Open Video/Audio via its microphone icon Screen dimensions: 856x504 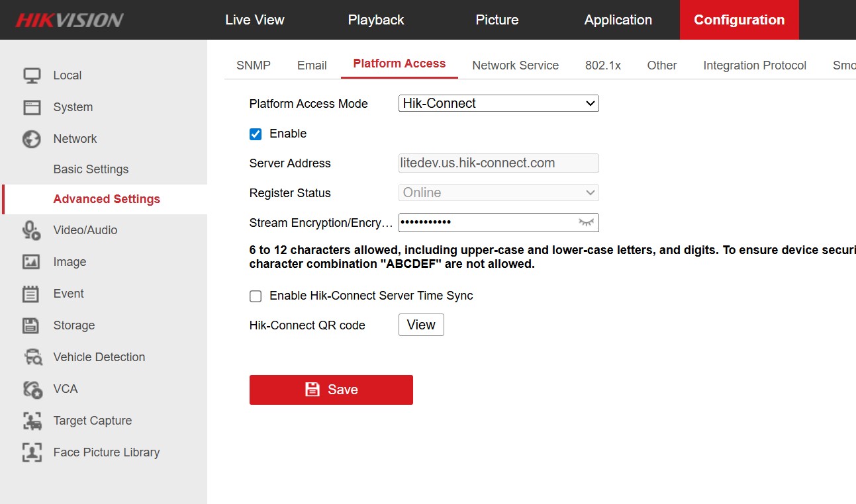tap(31, 230)
